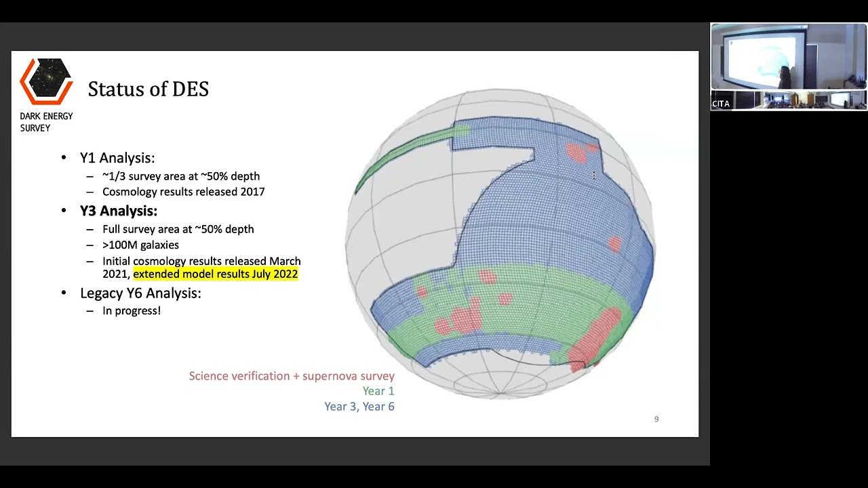This screenshot has width=868, height=488.
Task: Select the 'Legacy Y6 Analysis:' heading
Action: [x=140, y=293]
